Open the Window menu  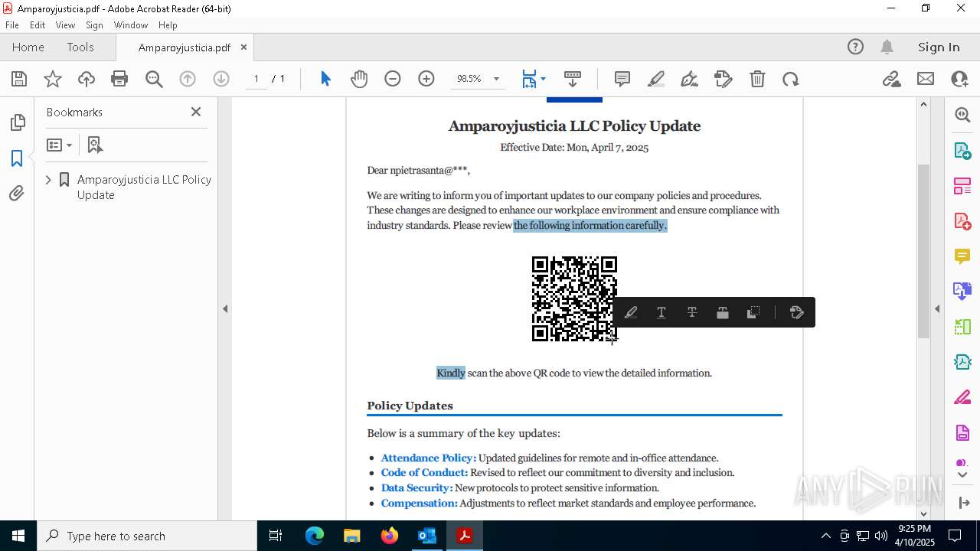click(131, 24)
